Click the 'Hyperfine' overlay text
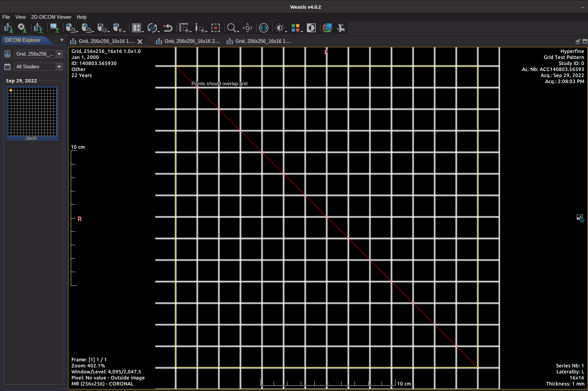 [x=572, y=51]
